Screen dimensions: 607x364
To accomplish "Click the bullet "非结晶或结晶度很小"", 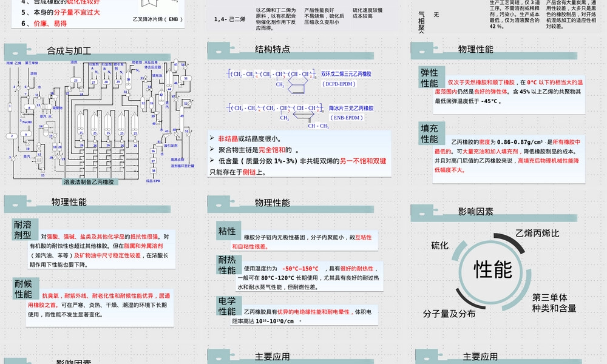I will [249, 139].
